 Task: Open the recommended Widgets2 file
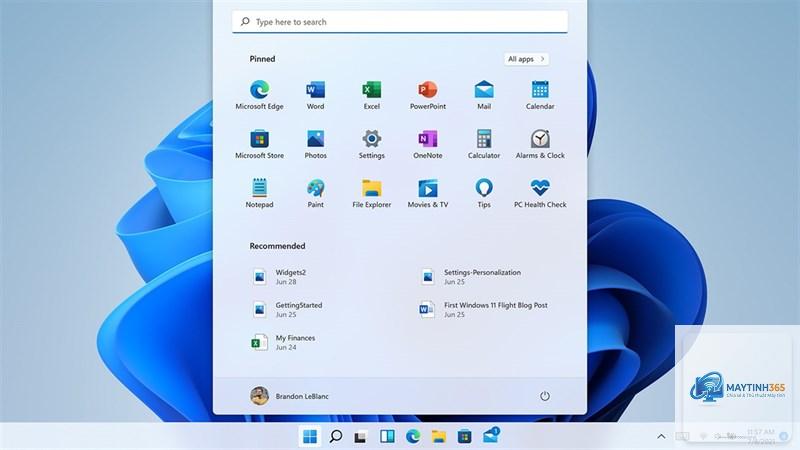click(x=280, y=277)
